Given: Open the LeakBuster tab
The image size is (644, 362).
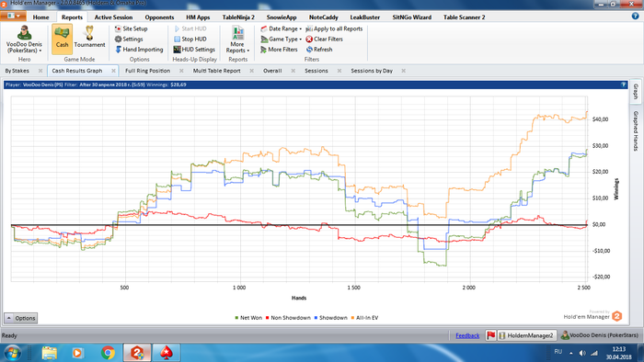Looking at the screenshot, I should pos(364,17).
